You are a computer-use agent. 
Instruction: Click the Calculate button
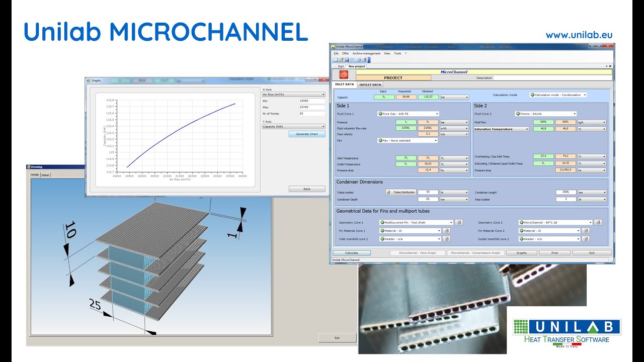[x=352, y=253]
